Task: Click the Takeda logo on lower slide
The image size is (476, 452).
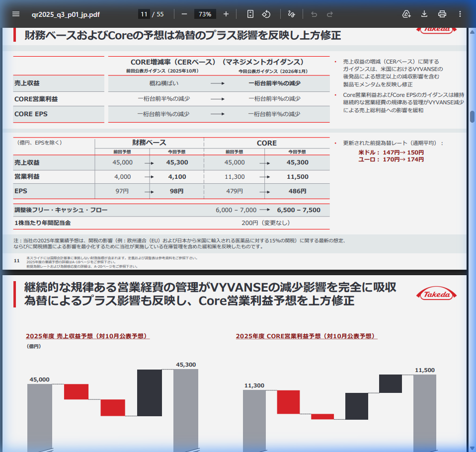Action: coord(436,294)
